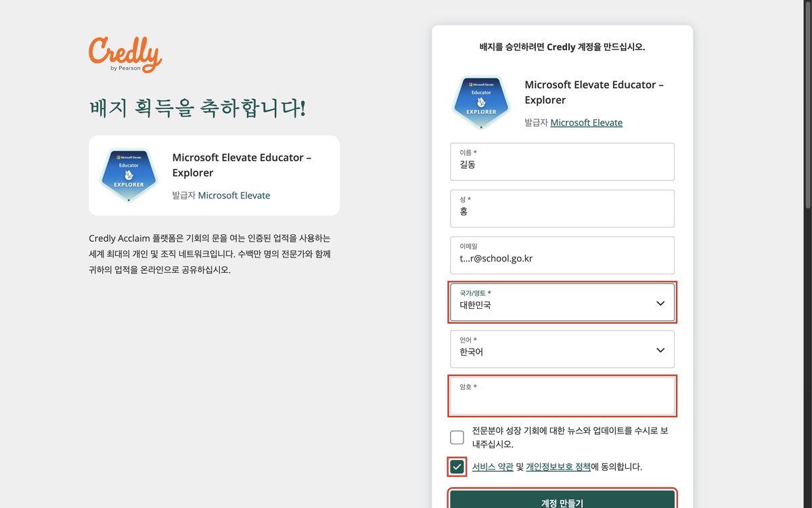
Task: Uncheck the terms agreement checkbox
Action: coord(457,467)
